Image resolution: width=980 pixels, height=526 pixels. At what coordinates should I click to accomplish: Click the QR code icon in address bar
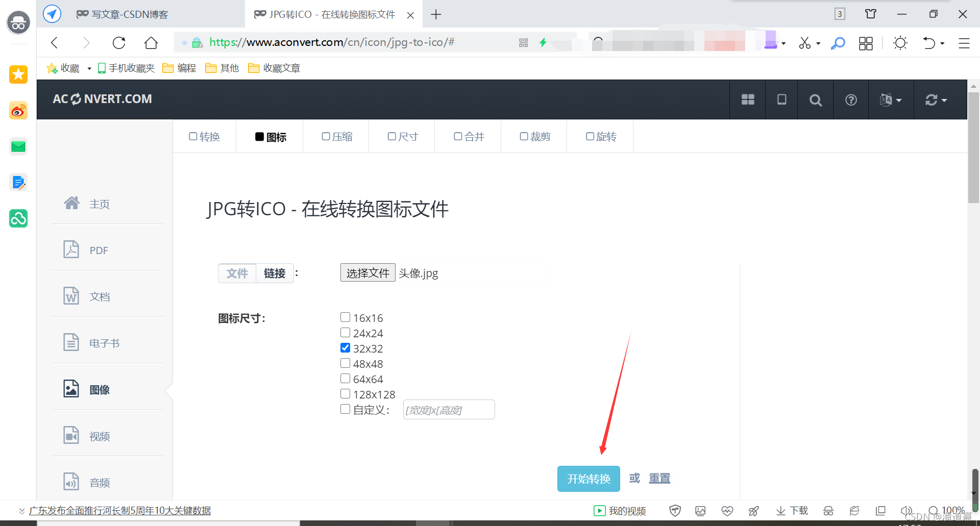click(x=523, y=43)
